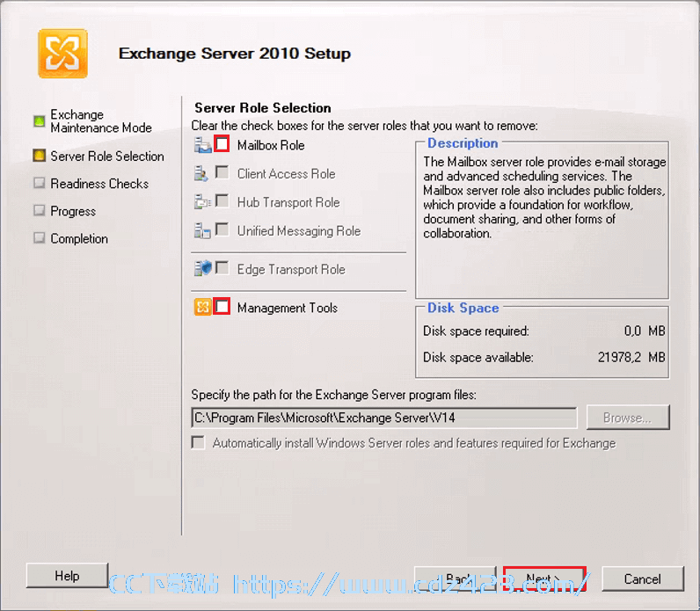700x611 pixels.
Task: Select the Mailbox Role label
Action: [271, 145]
